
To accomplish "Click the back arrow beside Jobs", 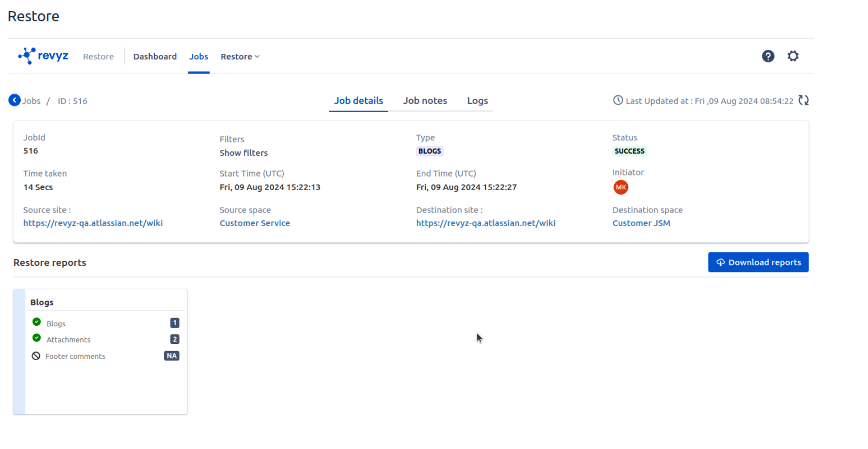I will tap(14, 100).
